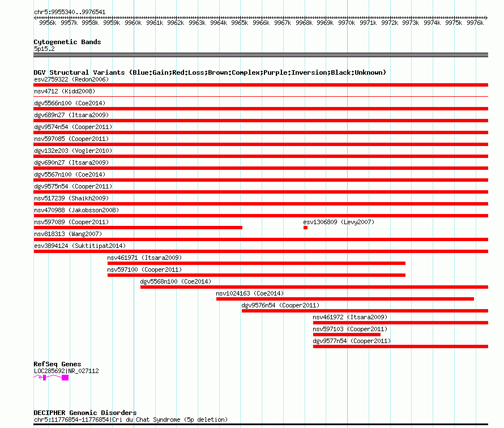
Task: Click the 9970k ruler tick label
Action: pos(347,23)
